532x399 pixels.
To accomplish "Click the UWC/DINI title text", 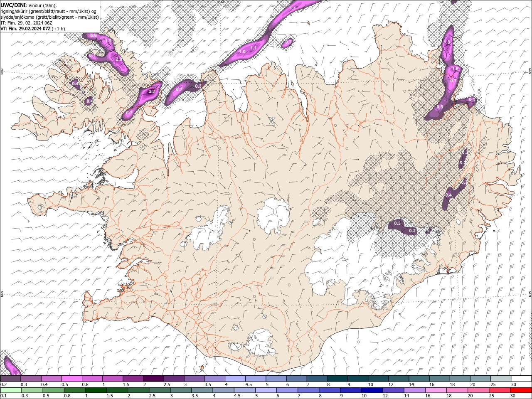I will tap(13, 5).
